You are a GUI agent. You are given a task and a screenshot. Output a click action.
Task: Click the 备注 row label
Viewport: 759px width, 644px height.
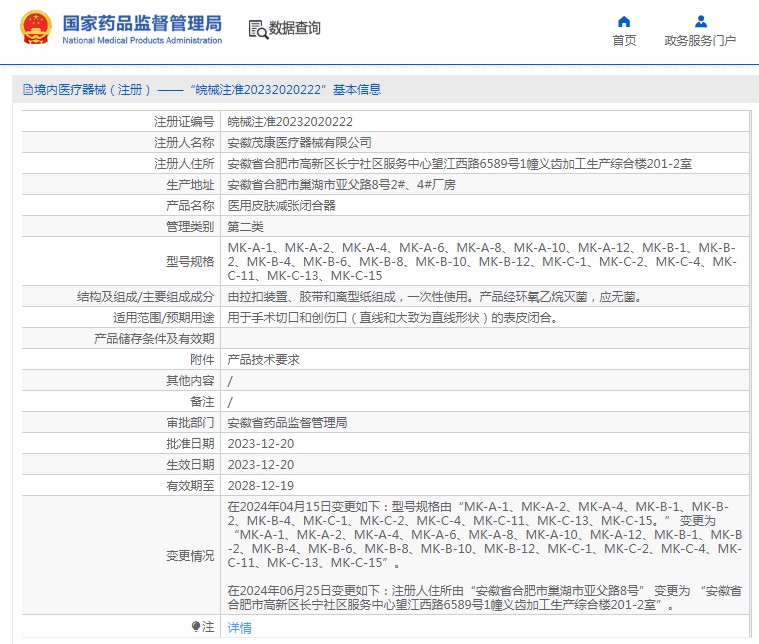click(202, 401)
